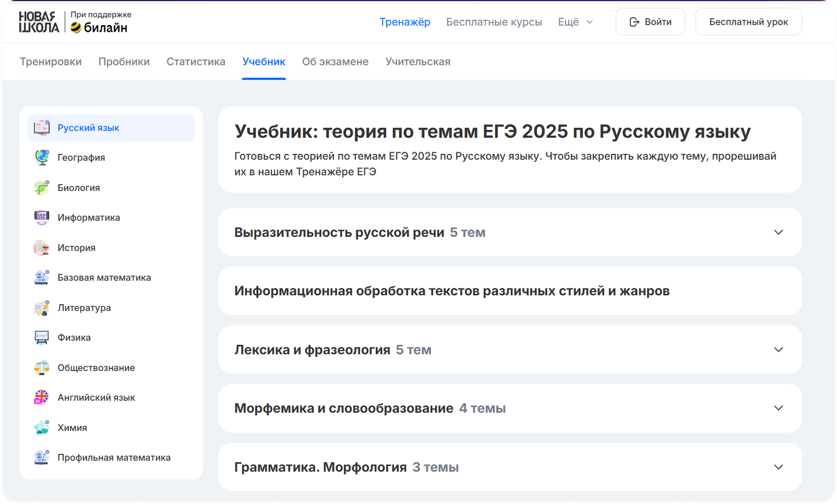Click Выразительность русской речи heading
This screenshot has width=837, height=504.
point(339,232)
